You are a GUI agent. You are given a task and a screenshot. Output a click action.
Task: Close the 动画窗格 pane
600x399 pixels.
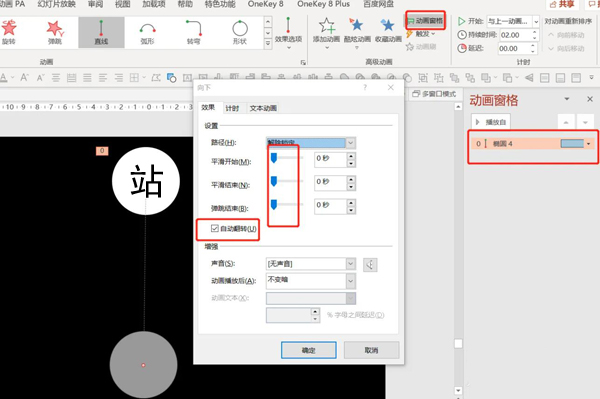(590, 99)
